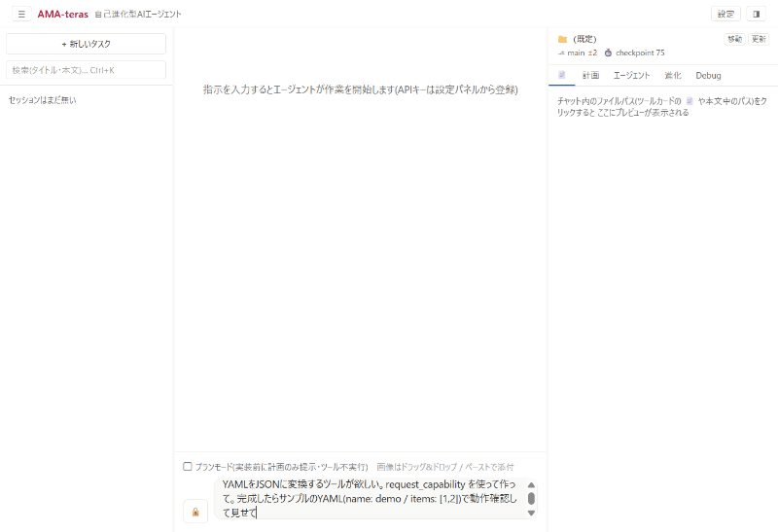Open 設定 settings button
778x532 pixels.
(725, 14)
